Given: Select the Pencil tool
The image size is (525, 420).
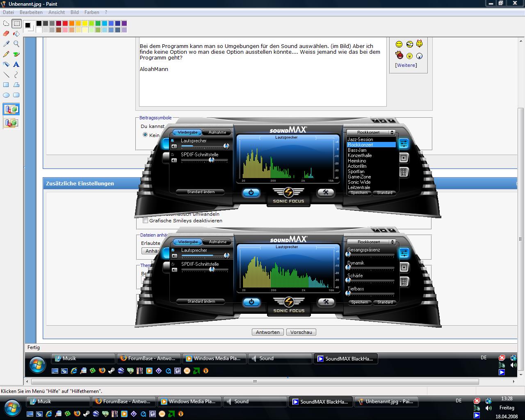Looking at the screenshot, I should [6, 54].
